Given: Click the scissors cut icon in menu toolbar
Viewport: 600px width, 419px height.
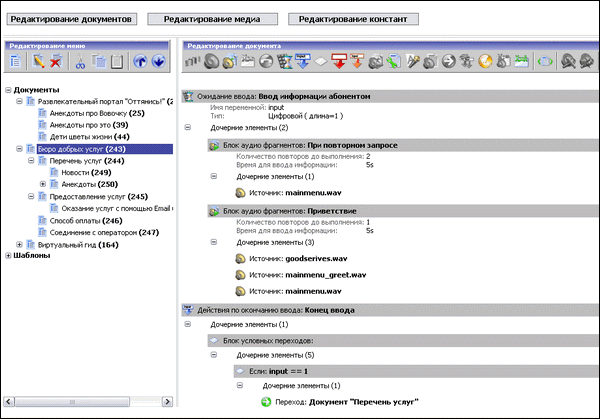Looking at the screenshot, I should tap(79, 62).
